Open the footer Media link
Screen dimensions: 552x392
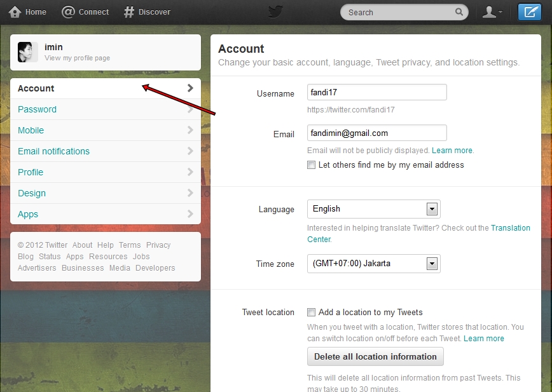[x=120, y=268]
